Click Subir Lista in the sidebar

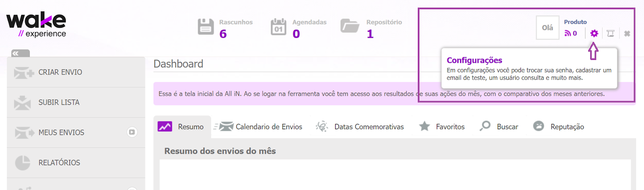click(x=76, y=102)
